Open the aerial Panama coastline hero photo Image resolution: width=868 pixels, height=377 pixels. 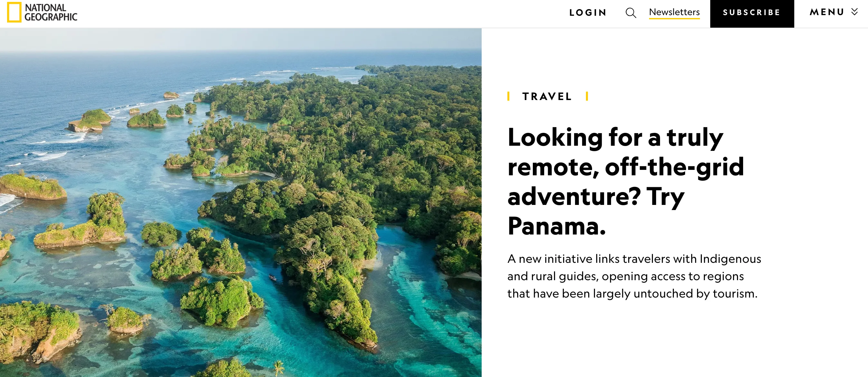[x=241, y=202]
